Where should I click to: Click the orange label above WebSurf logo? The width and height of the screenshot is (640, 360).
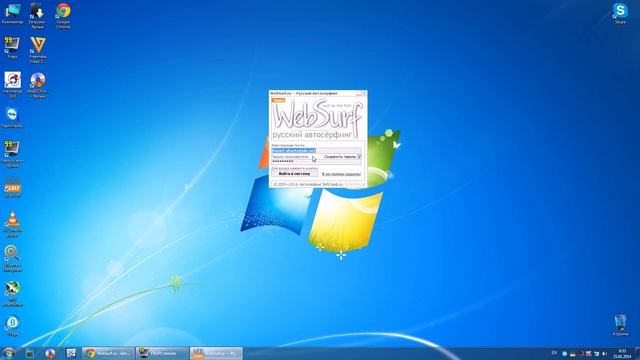coord(278,100)
